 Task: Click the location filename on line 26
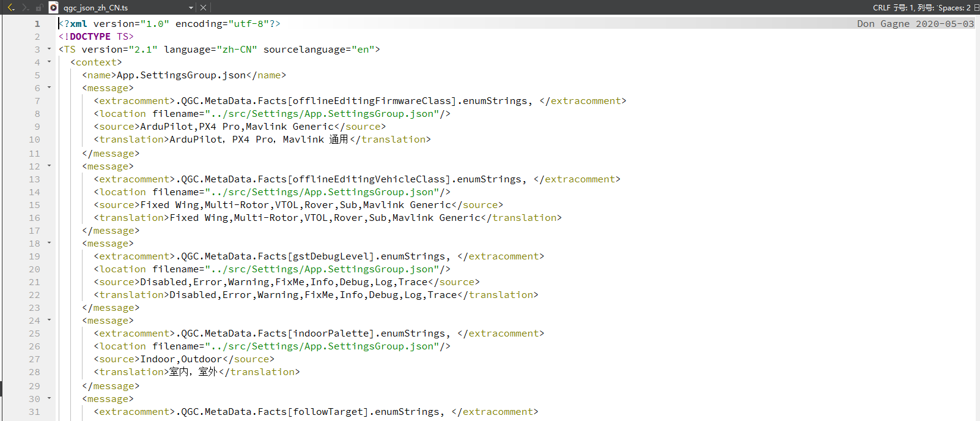(272, 346)
